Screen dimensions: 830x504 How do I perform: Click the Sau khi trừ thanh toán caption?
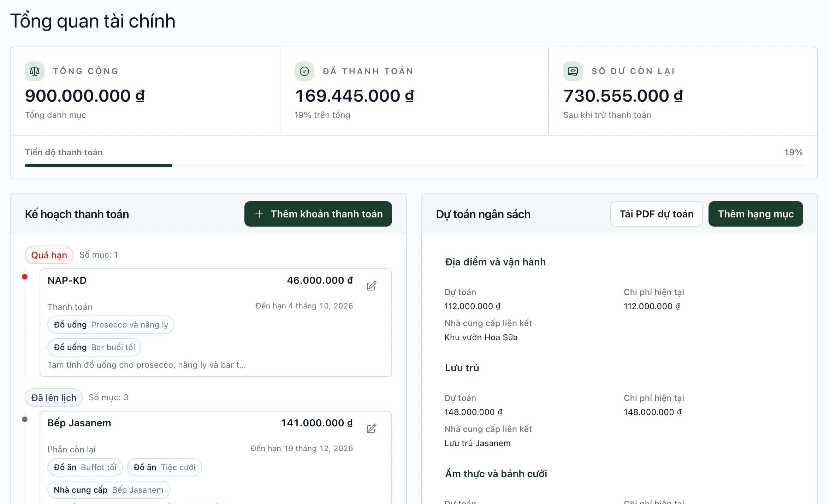point(607,115)
